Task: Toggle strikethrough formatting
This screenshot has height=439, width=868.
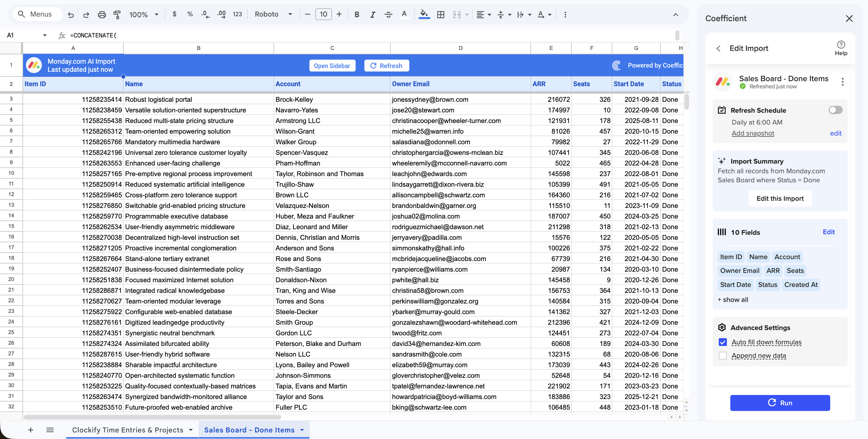Action: [388, 14]
